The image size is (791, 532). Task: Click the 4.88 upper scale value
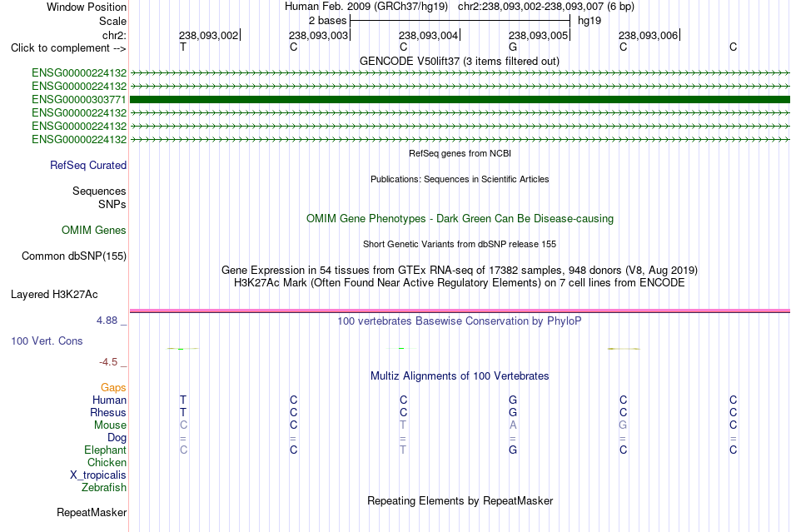tap(107, 321)
